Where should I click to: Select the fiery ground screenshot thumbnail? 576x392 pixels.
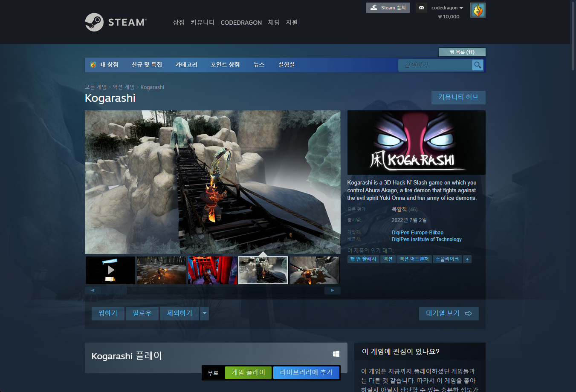pos(162,270)
